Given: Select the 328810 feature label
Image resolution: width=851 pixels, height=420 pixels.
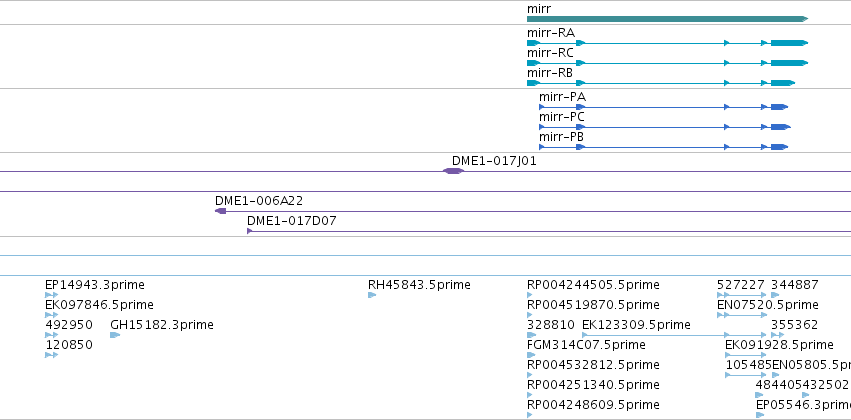Looking at the screenshot, I should [x=551, y=325].
